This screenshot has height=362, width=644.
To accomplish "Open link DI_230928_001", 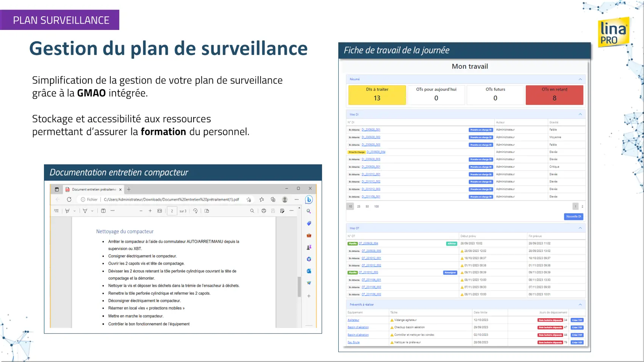I will tap(371, 130).
